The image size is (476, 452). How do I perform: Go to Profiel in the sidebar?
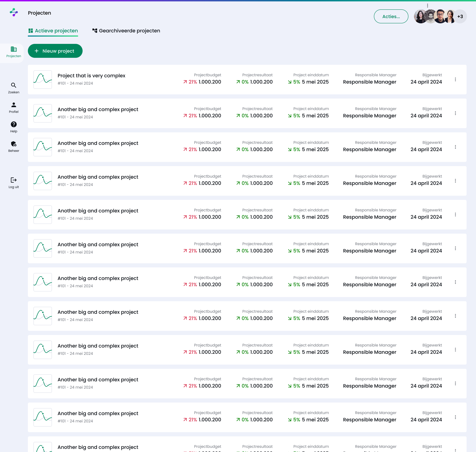14,108
